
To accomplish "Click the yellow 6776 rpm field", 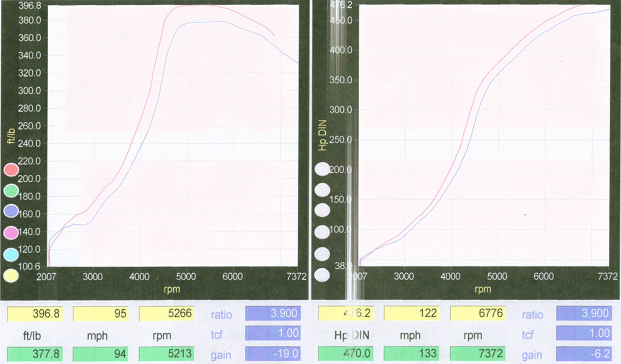I will (x=478, y=314).
